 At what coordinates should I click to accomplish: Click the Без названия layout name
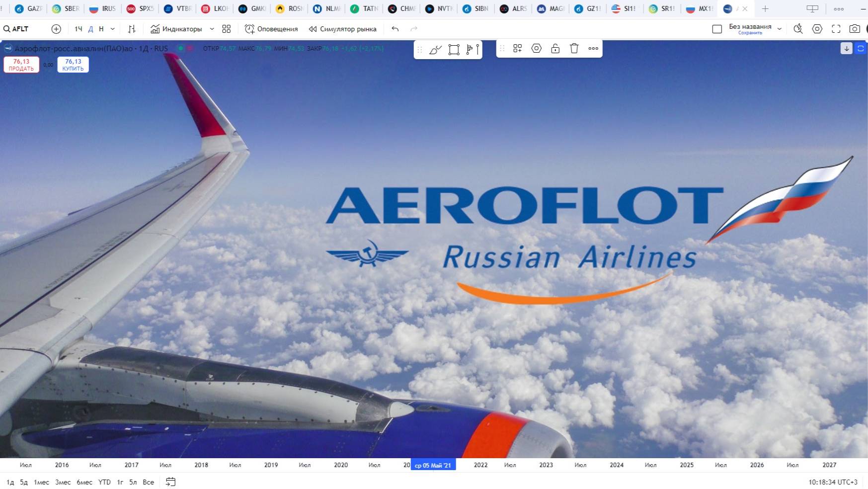[750, 27]
